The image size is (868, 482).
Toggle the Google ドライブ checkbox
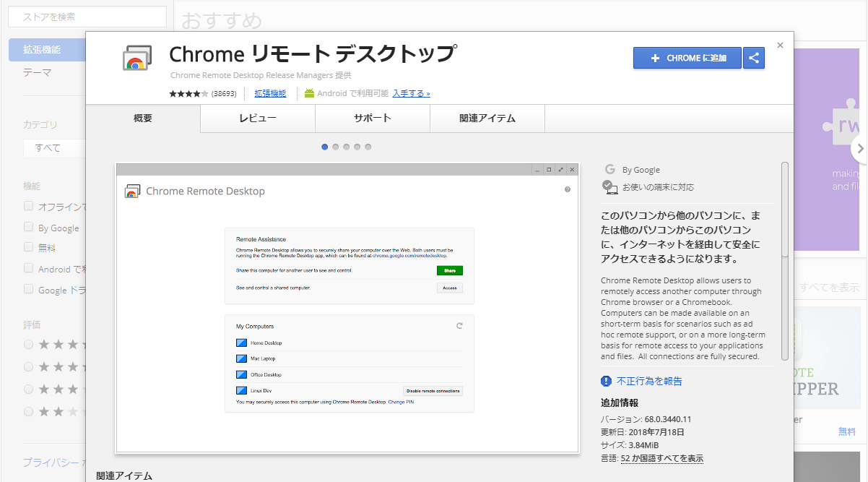coord(29,289)
